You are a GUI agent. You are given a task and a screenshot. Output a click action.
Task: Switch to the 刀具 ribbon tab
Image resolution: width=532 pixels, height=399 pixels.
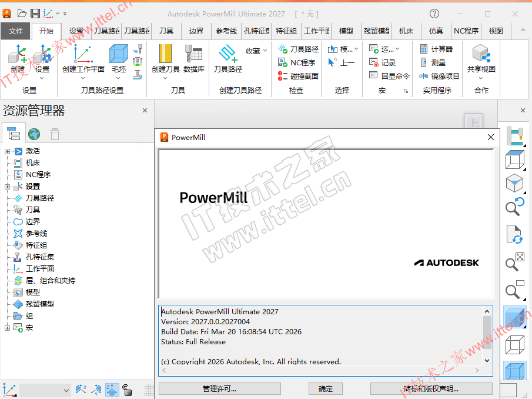point(166,31)
